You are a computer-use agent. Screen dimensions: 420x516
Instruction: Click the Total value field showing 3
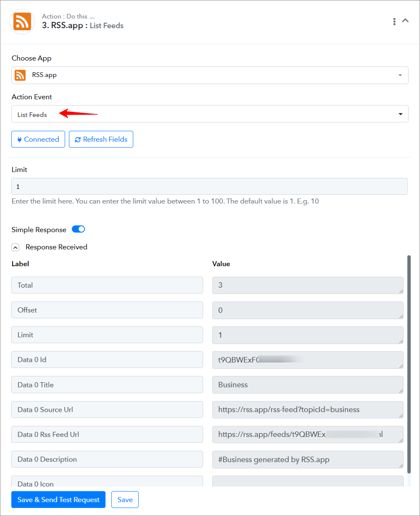[x=308, y=285]
